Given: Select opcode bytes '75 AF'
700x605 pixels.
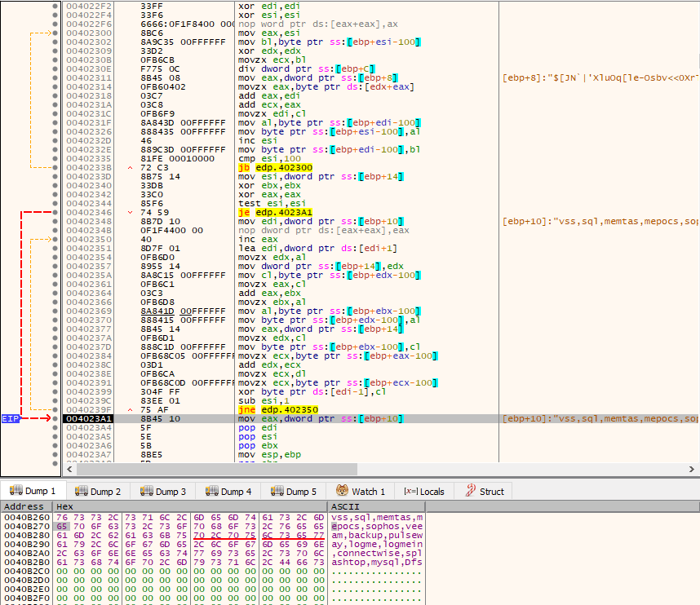Looking at the screenshot, I should (x=154, y=409).
